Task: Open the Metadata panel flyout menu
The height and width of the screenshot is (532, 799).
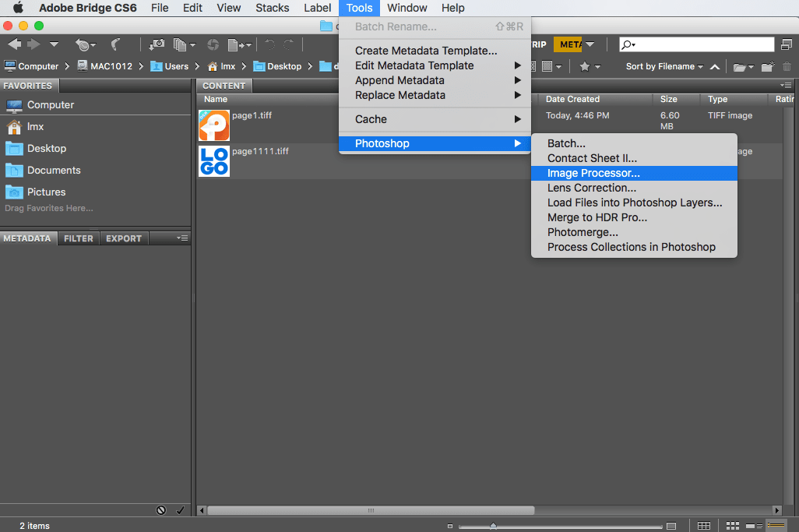Action: (182, 238)
